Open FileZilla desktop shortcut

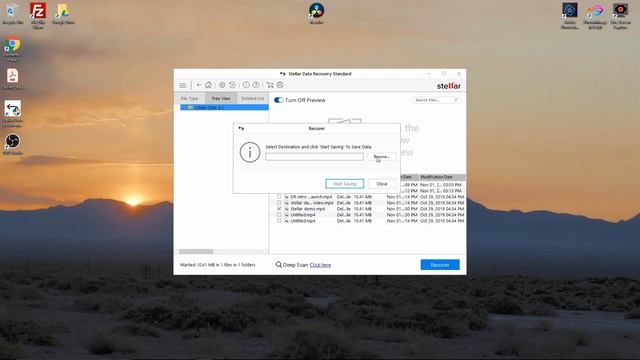[38, 16]
